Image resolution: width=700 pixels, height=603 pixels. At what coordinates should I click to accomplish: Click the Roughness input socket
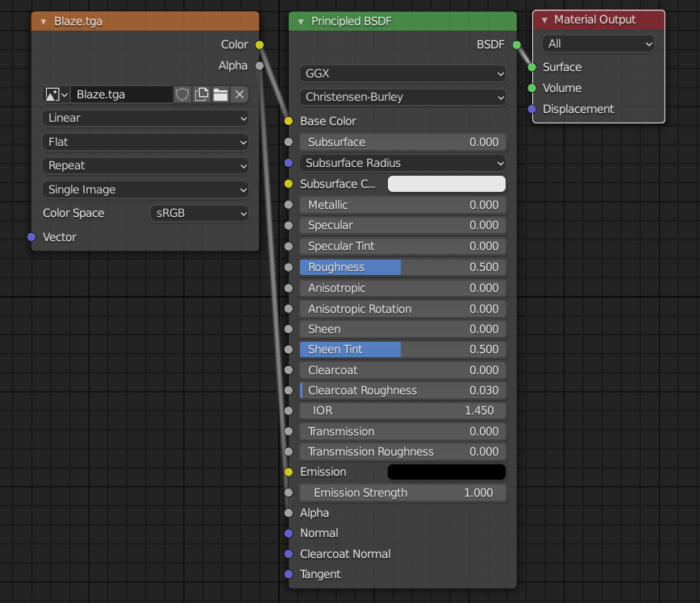click(x=289, y=268)
